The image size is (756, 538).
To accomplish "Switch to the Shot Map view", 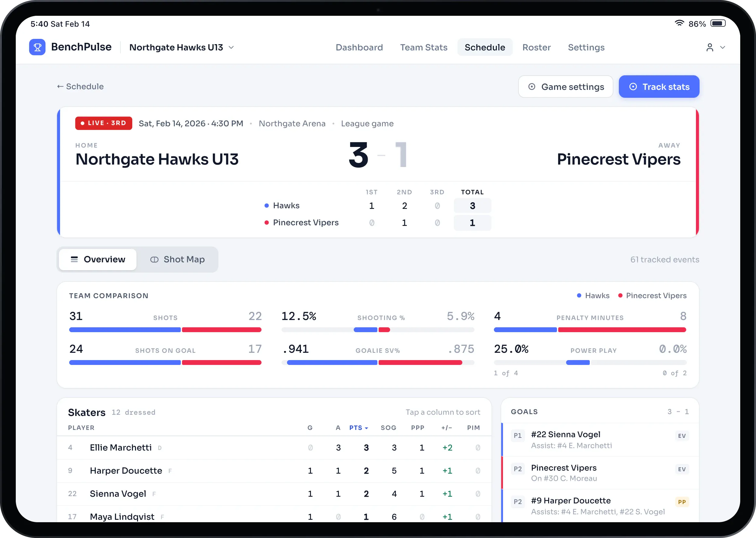I will 177,259.
